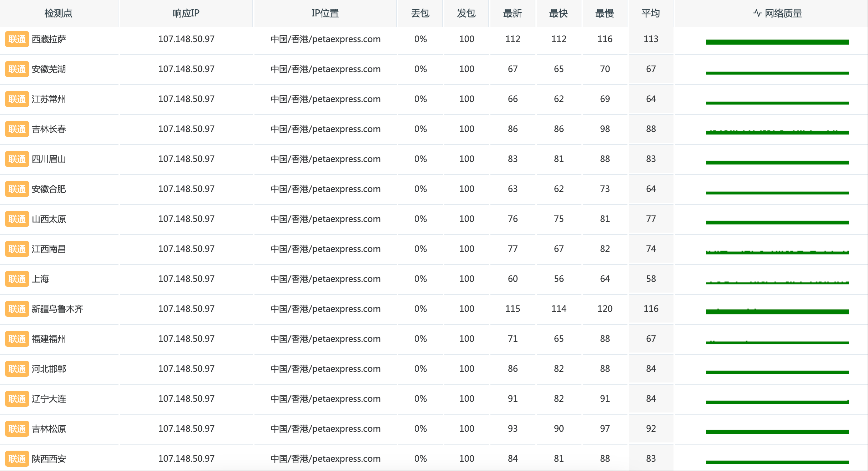The image size is (868, 471).
Task: Click the 联通 badge for 江西南昌
Action: [17, 249]
